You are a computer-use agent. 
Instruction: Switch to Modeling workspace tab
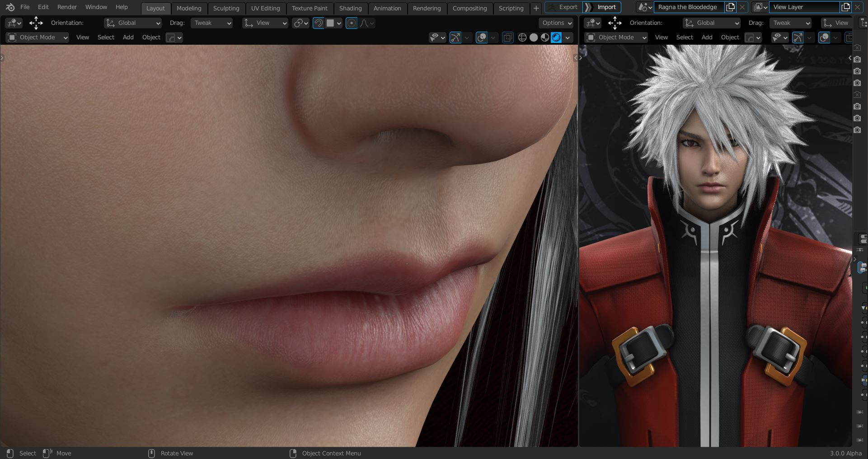(x=189, y=8)
